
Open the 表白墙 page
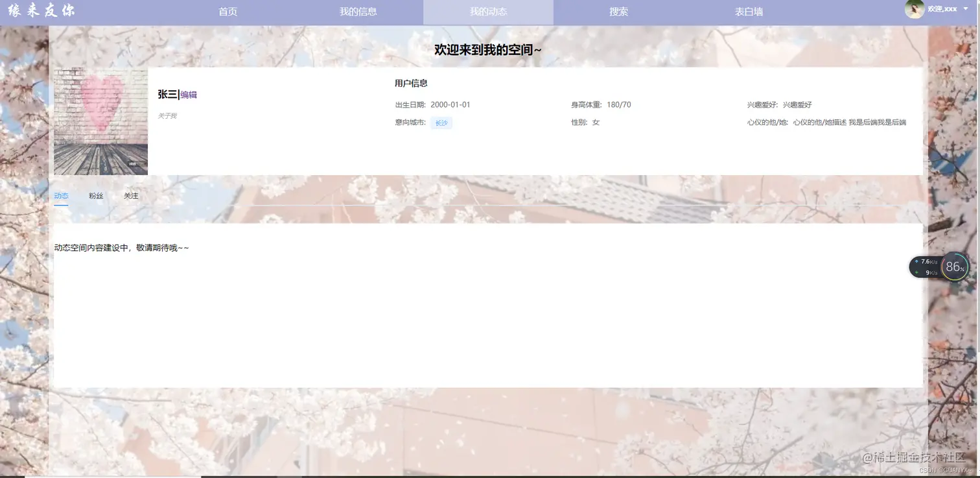click(749, 11)
